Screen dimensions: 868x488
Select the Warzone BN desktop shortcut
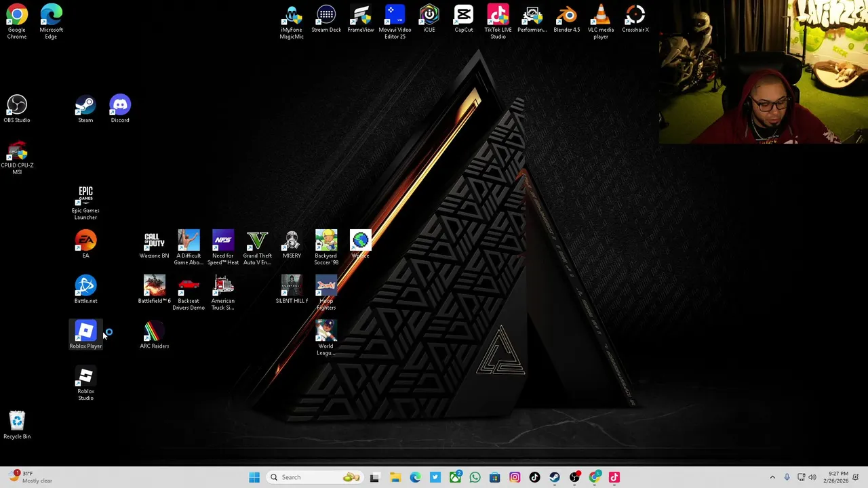[x=154, y=244]
